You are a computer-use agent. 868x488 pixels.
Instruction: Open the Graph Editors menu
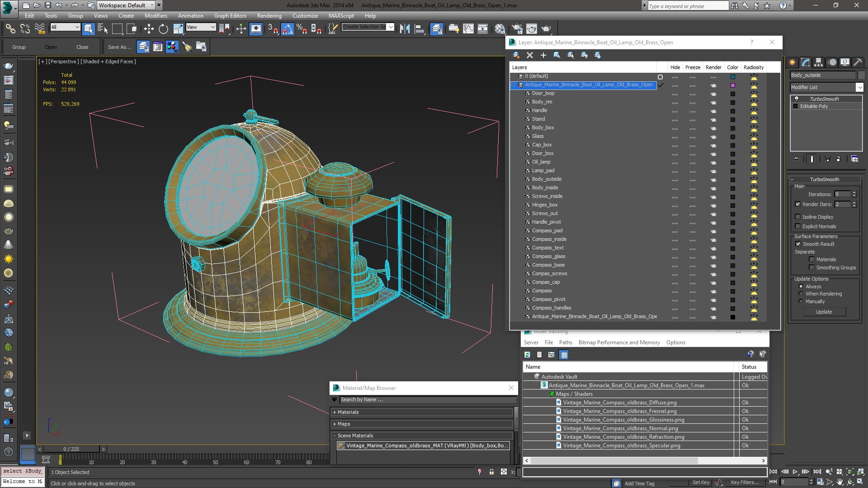pos(230,15)
